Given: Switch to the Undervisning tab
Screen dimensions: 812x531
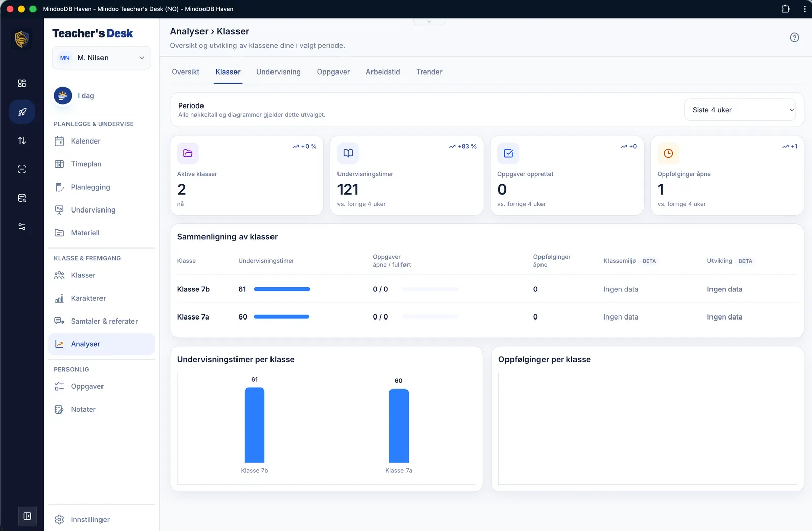Looking at the screenshot, I should tap(279, 72).
